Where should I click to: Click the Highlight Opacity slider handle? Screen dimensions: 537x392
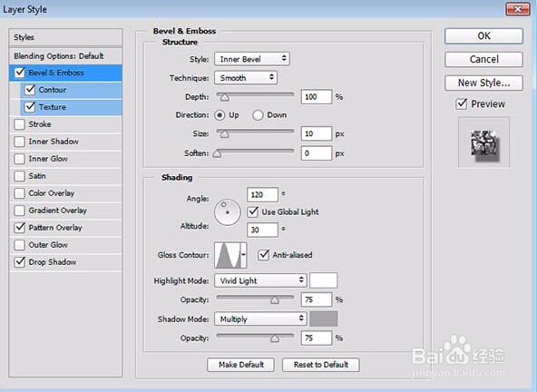pos(275,300)
